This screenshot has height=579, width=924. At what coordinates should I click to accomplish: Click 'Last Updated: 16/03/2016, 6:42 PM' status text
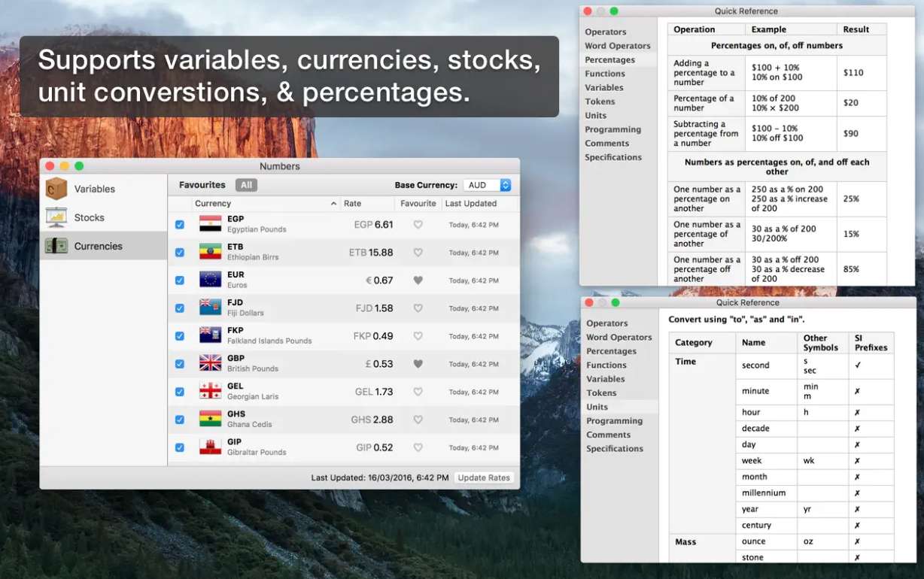click(x=380, y=477)
